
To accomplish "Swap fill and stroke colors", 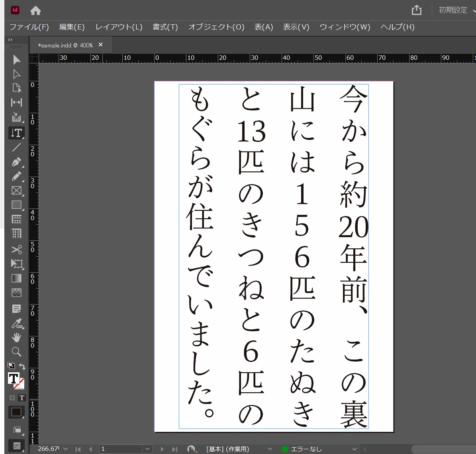I will (22, 366).
